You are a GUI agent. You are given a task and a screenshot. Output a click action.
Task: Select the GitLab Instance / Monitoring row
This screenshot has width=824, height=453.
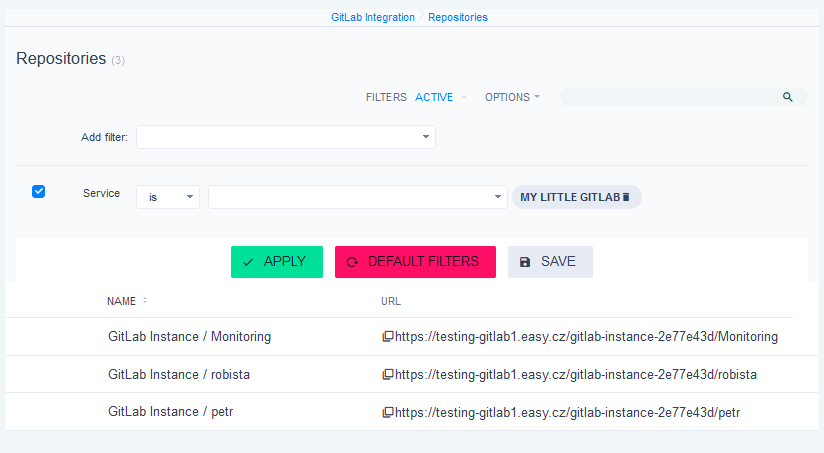coord(189,337)
